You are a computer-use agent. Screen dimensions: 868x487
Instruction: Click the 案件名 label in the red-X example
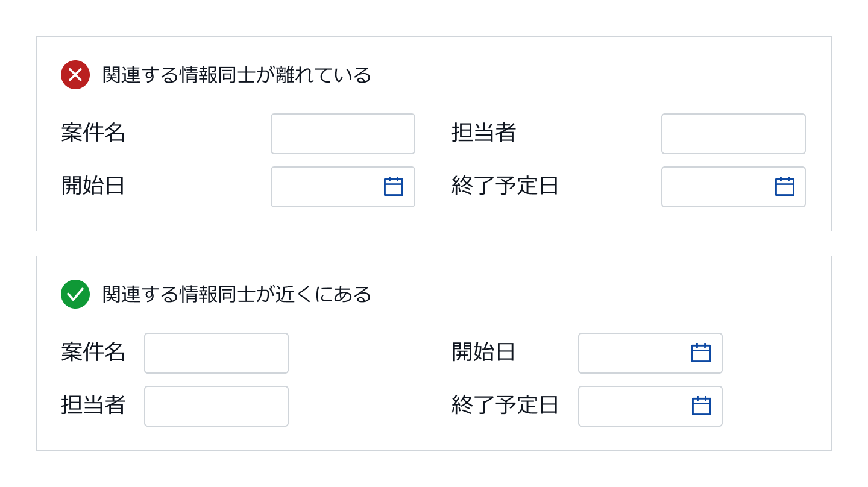[93, 133]
